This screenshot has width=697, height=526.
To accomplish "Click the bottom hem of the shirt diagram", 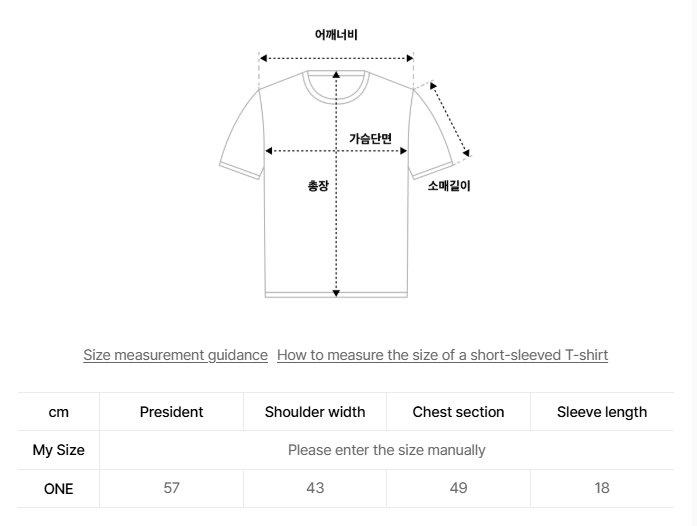I will [x=336, y=294].
